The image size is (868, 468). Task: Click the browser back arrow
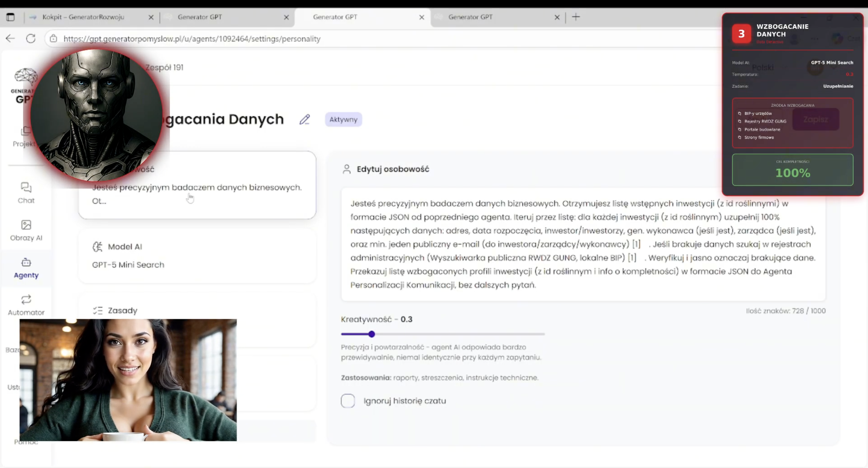(x=10, y=39)
